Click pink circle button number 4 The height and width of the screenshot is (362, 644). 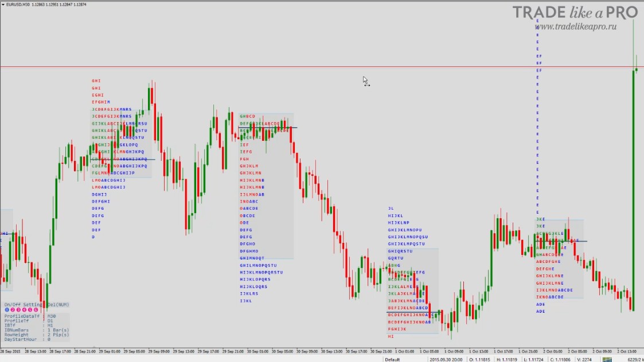(x=24, y=310)
